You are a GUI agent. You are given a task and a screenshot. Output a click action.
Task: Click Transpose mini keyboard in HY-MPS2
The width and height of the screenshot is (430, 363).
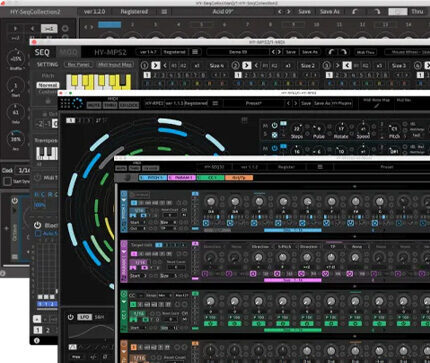pyautogui.click(x=47, y=153)
